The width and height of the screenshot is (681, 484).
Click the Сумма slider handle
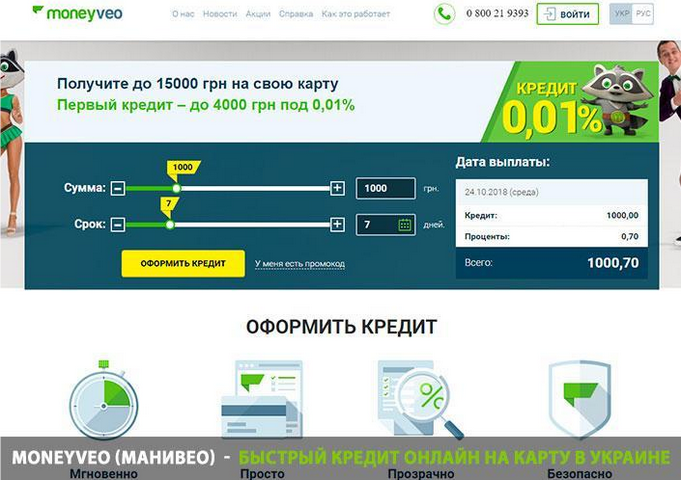coord(176,189)
